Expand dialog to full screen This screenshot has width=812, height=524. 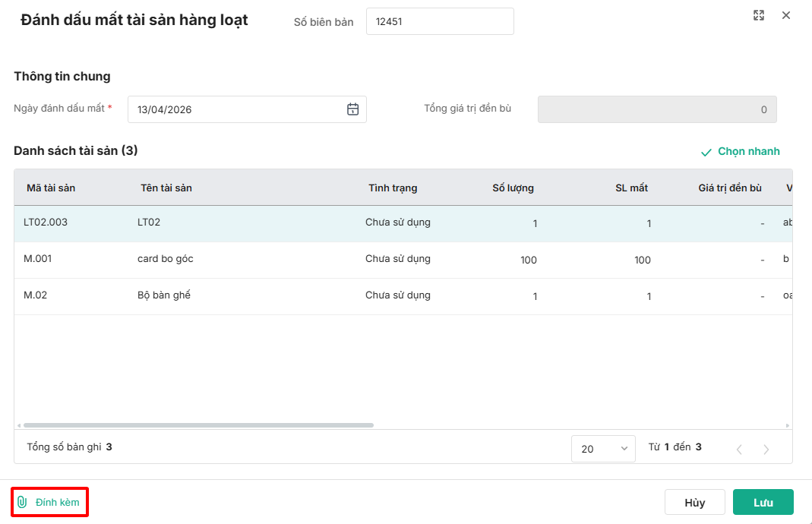click(758, 15)
